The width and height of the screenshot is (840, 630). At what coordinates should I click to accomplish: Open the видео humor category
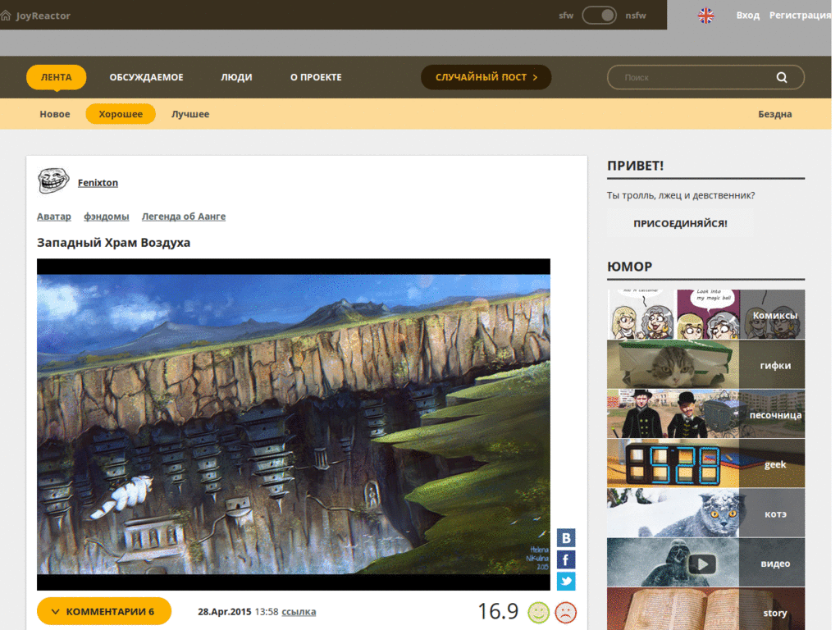click(x=705, y=563)
